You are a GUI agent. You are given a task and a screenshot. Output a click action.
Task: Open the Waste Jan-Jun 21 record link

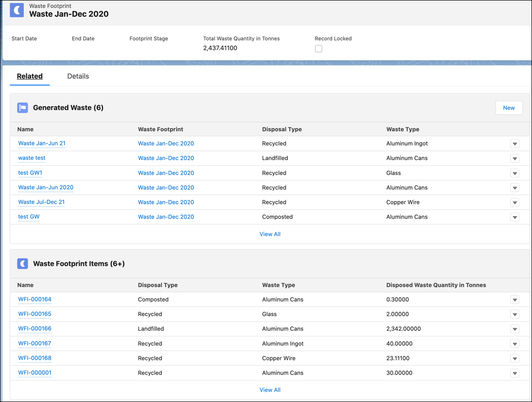coord(42,143)
